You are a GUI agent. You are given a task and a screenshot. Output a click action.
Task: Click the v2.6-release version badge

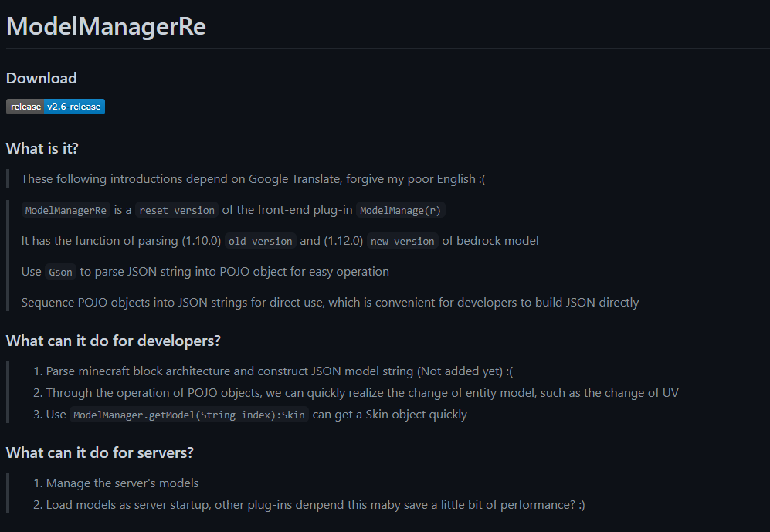coord(73,107)
